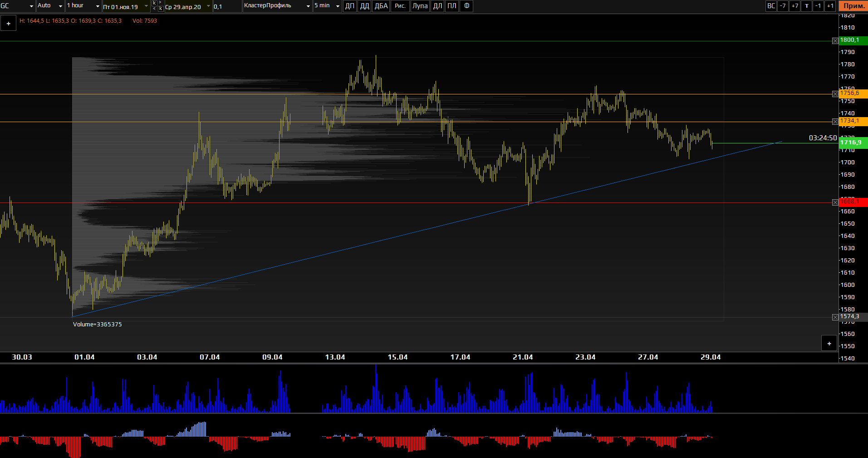Click the ПЛ toolbar button
Viewport: 868px width, 458px height.
click(452, 6)
